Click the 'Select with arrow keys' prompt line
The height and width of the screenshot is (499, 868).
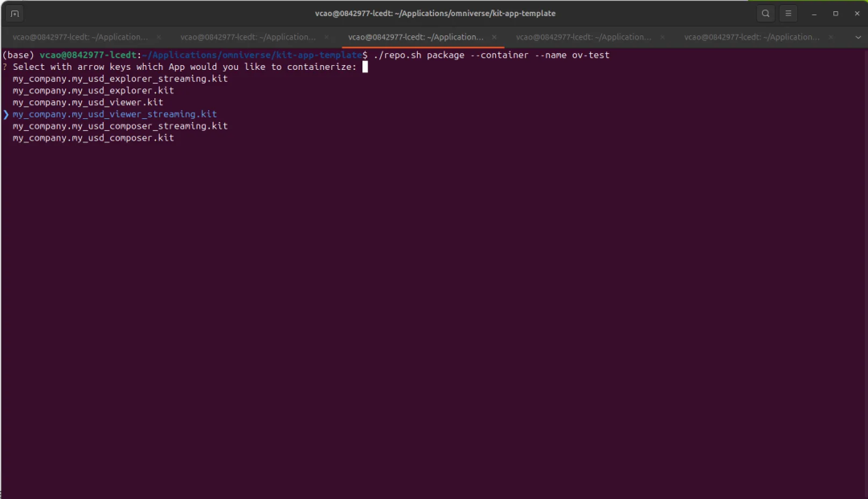pyautogui.click(x=185, y=67)
